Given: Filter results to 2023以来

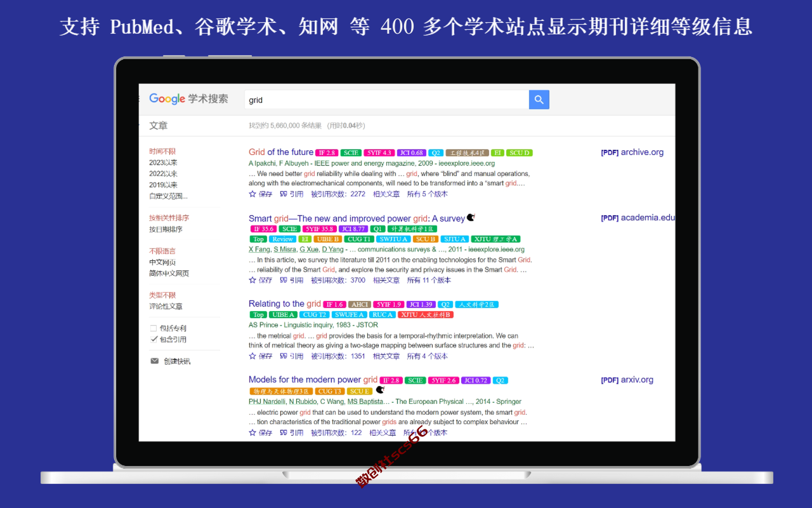Looking at the screenshot, I should 163,163.
